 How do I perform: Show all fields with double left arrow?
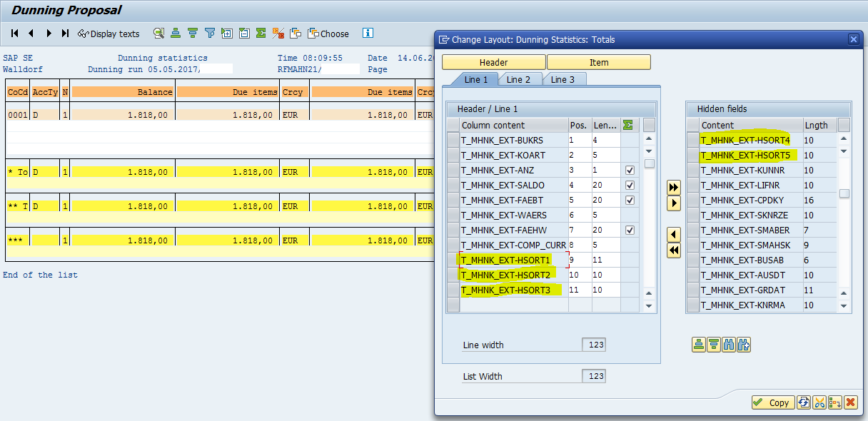coord(673,250)
